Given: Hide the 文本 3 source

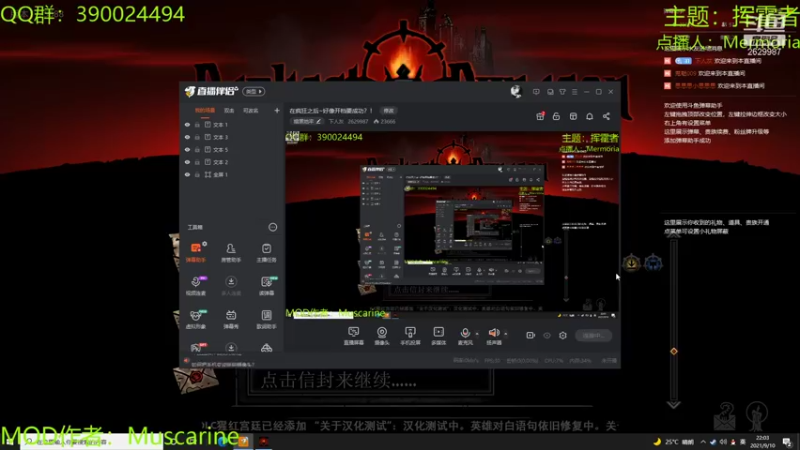Looking at the screenshot, I should (x=187, y=137).
